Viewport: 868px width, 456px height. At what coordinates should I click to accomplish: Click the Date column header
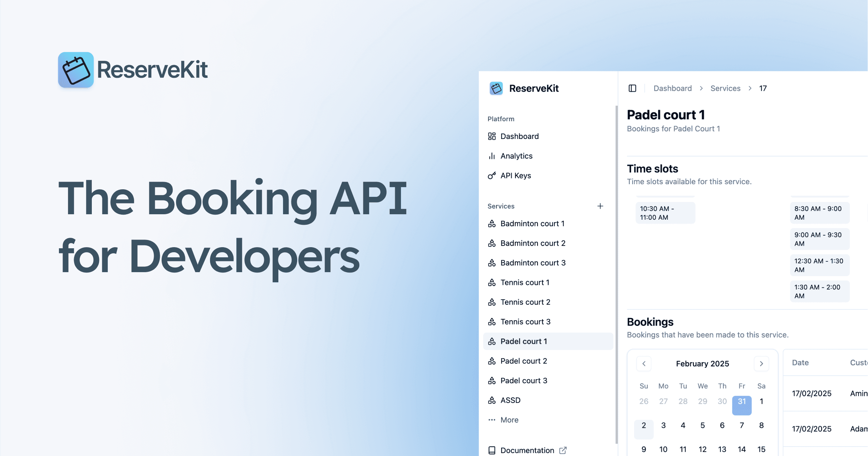pos(800,363)
